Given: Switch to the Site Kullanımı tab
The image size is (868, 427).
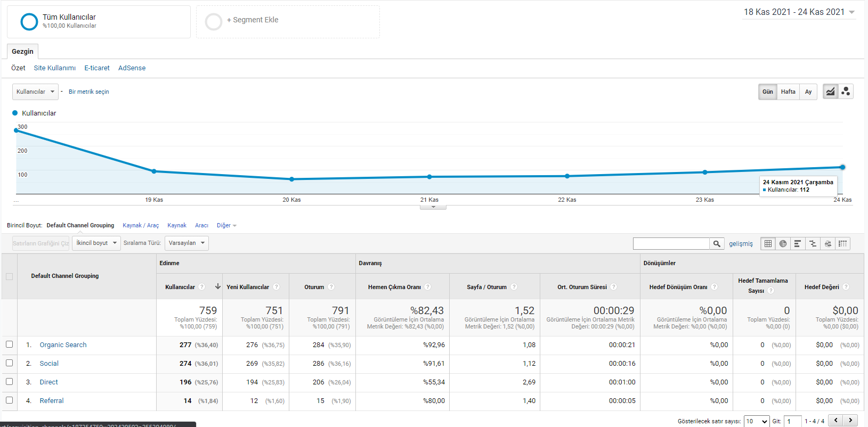Looking at the screenshot, I should pyautogui.click(x=55, y=68).
